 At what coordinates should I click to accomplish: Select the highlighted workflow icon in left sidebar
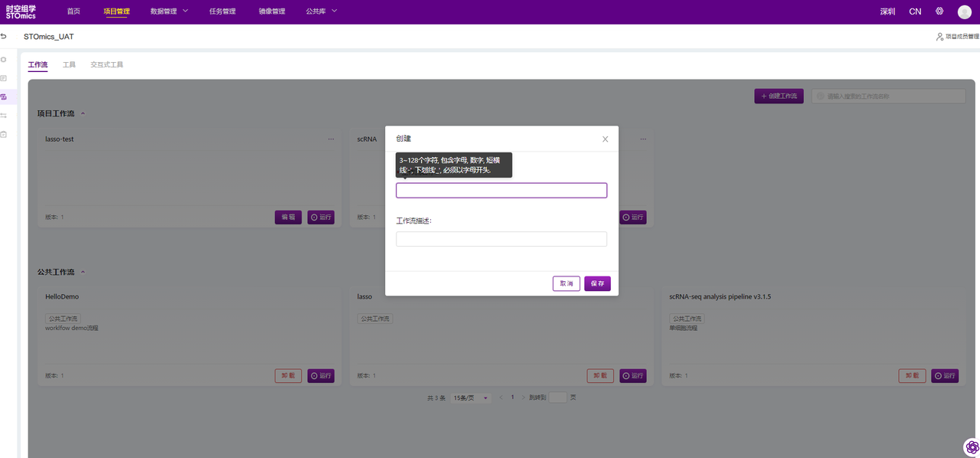tap(4, 97)
